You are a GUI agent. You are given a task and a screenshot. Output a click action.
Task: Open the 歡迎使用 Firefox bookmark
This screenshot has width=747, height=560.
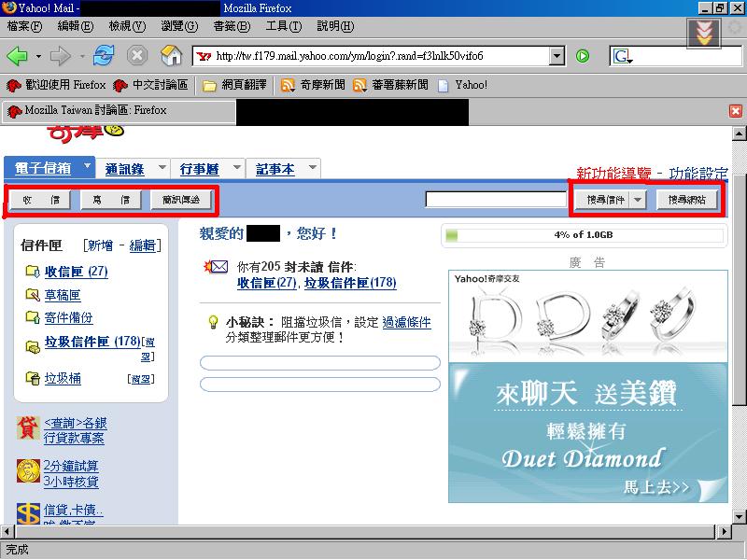pyautogui.click(x=56, y=85)
